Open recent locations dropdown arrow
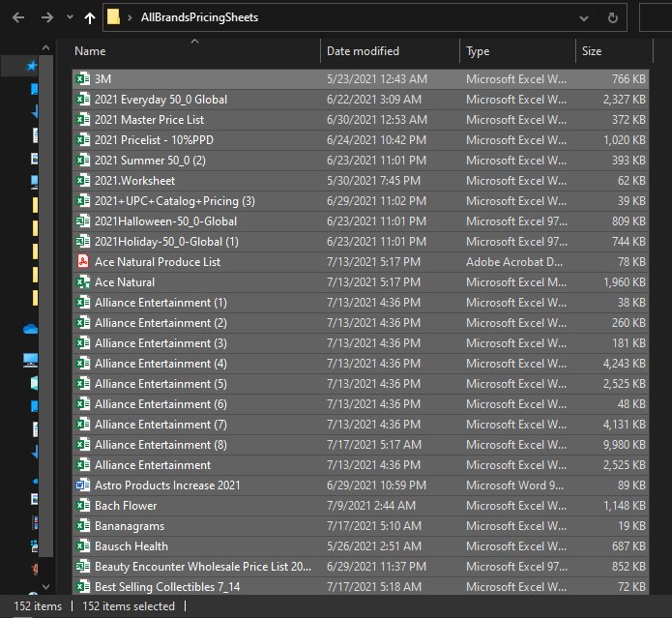The image size is (672, 618). 70,17
